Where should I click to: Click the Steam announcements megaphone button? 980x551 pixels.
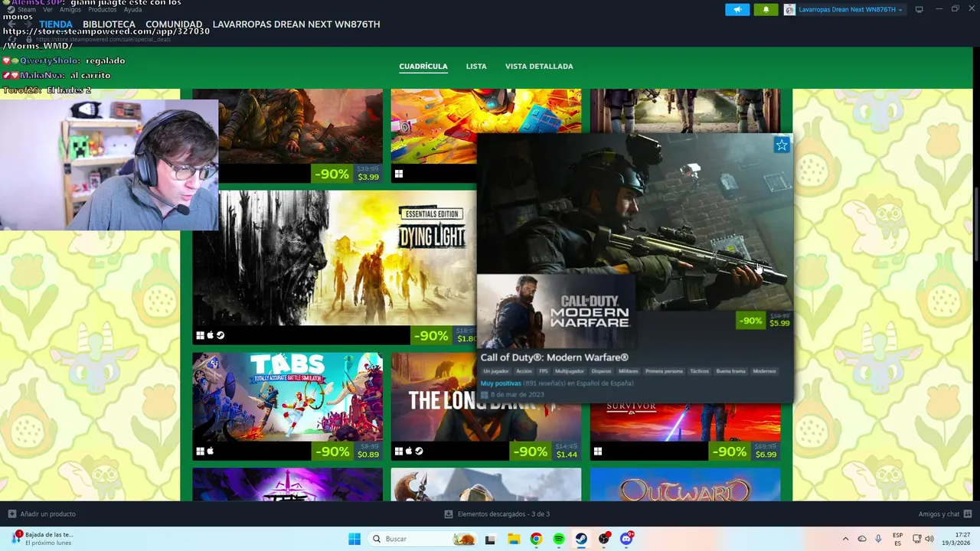tap(737, 9)
